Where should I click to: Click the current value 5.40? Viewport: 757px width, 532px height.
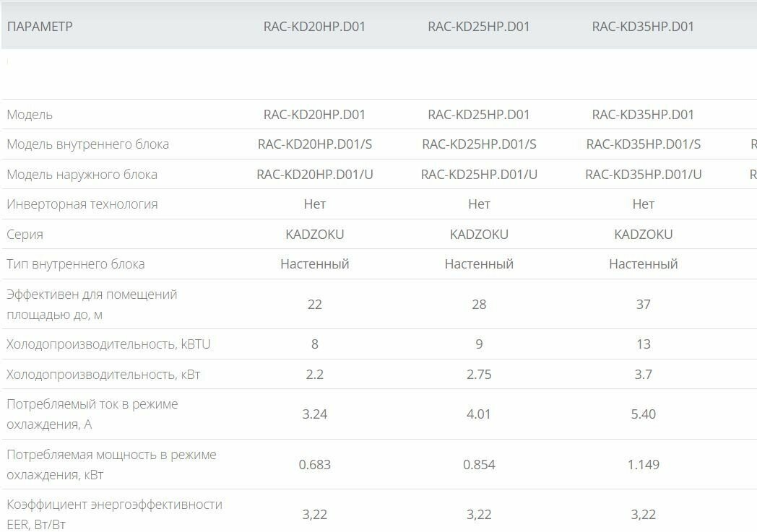pos(644,414)
